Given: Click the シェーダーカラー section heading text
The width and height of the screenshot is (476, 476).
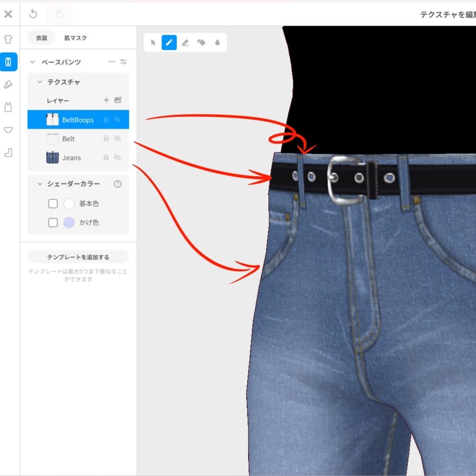Looking at the screenshot, I should point(73,184).
